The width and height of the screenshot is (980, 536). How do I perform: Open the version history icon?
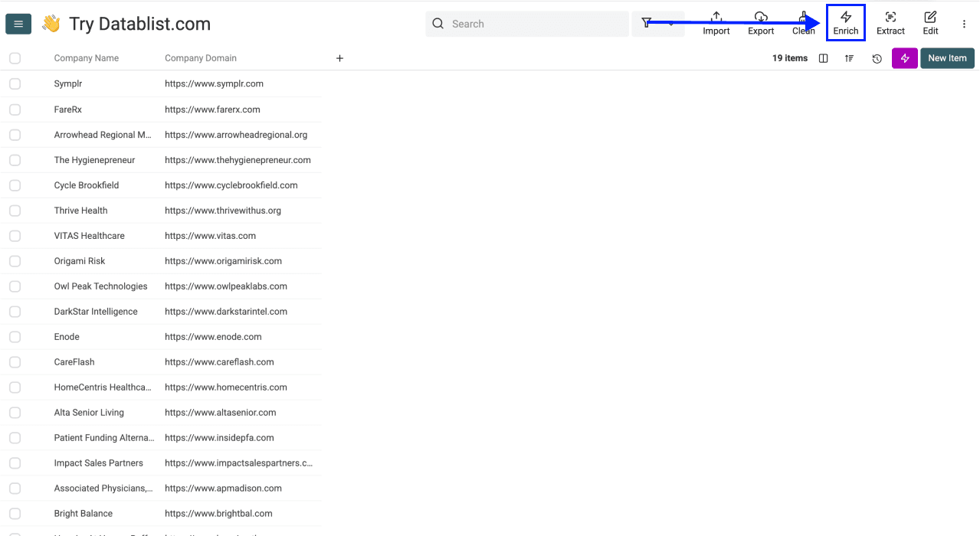click(877, 58)
